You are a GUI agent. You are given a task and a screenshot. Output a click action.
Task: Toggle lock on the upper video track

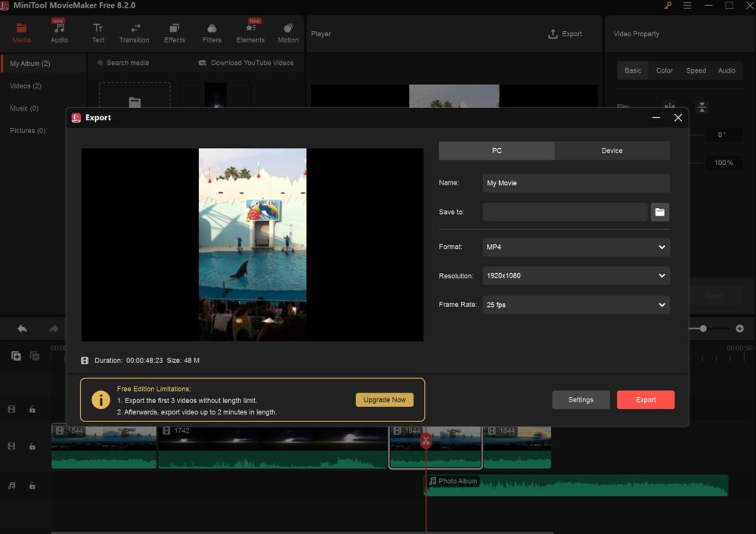32,409
